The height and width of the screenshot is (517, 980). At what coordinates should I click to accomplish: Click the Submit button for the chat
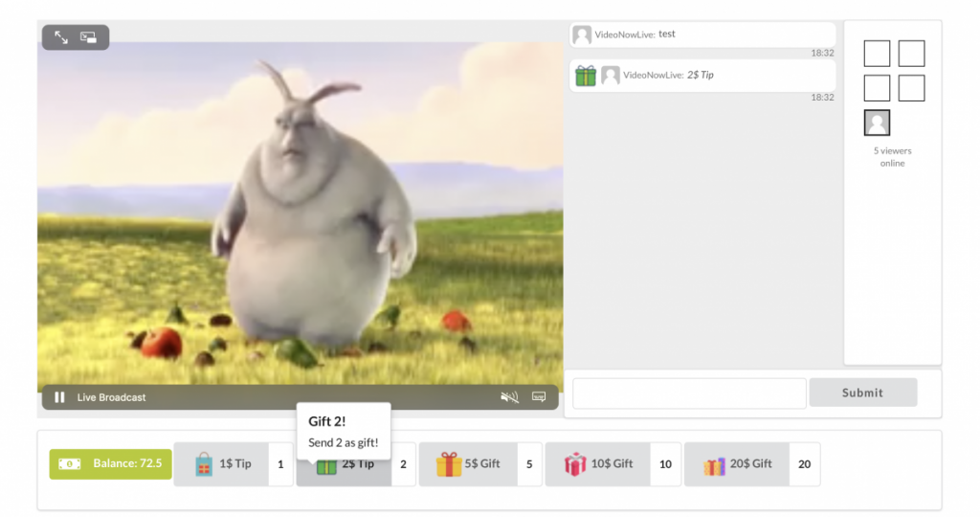click(x=863, y=393)
